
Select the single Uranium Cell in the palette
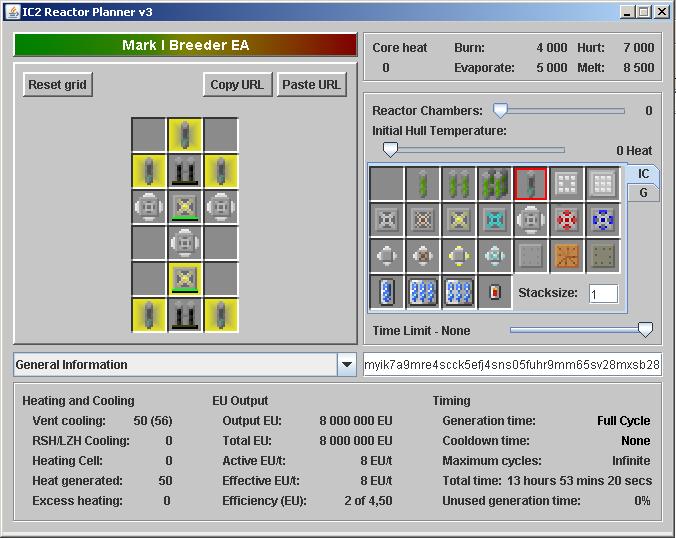tap(422, 184)
